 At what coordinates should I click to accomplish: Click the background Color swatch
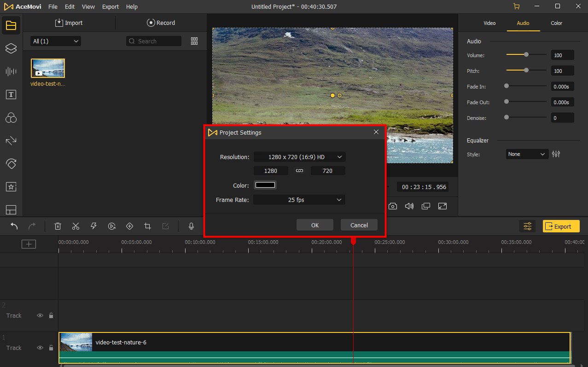pyautogui.click(x=265, y=185)
